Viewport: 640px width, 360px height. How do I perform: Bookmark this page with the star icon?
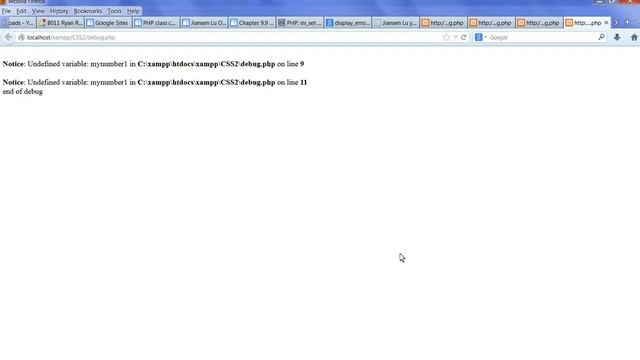pos(446,37)
